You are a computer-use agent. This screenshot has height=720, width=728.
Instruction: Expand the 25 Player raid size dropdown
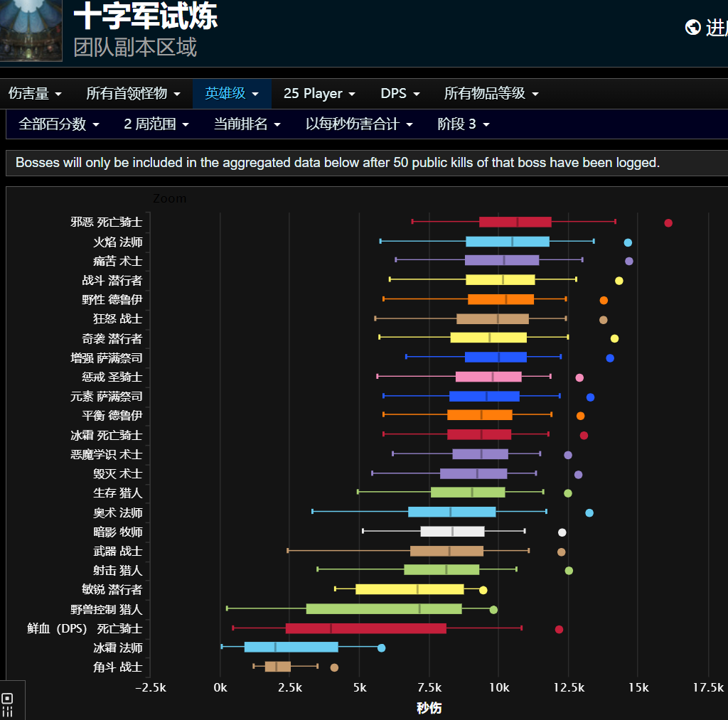coord(318,93)
